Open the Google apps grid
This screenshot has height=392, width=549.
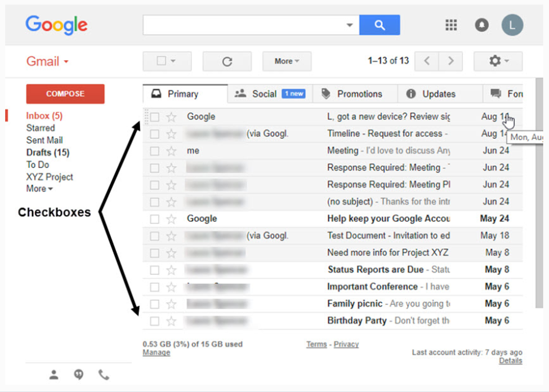pyautogui.click(x=450, y=25)
